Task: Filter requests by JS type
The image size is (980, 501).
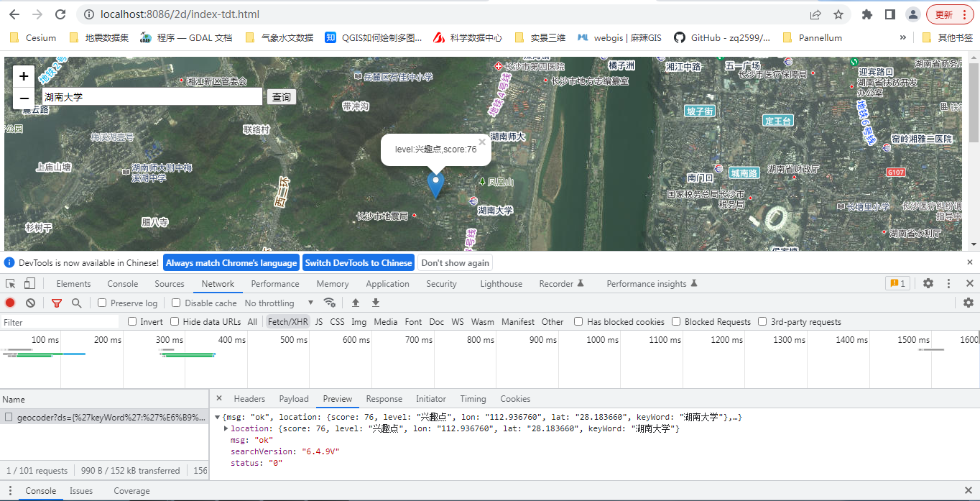Action: [319, 321]
